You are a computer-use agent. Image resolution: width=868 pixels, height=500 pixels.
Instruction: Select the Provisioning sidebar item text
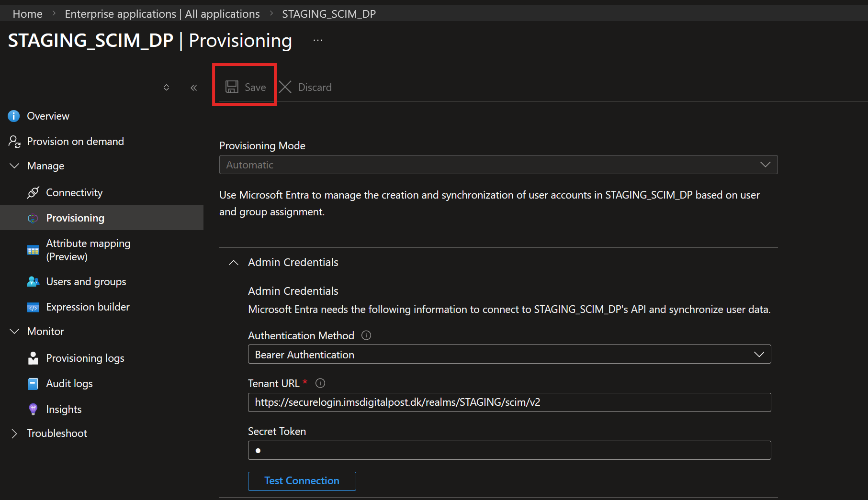pyautogui.click(x=75, y=218)
